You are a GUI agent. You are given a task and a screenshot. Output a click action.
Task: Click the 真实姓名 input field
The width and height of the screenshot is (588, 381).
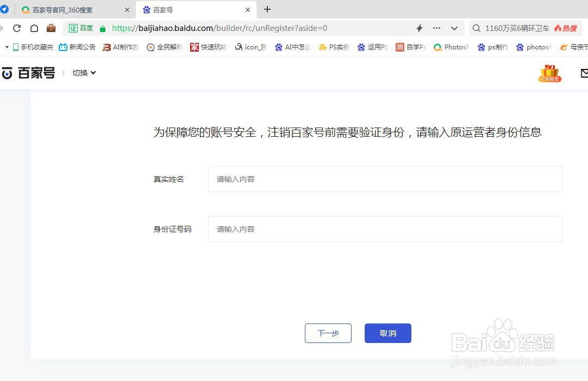point(384,179)
